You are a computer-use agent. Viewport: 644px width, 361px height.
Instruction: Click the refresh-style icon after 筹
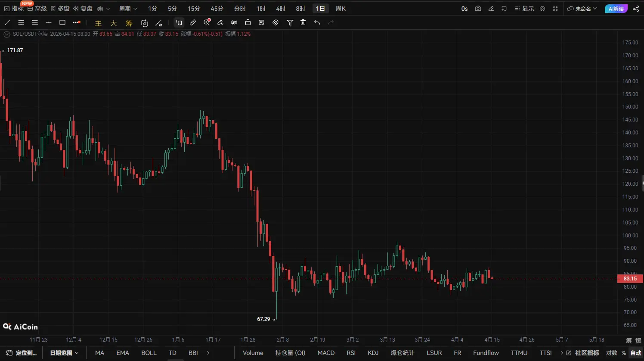[145, 23]
